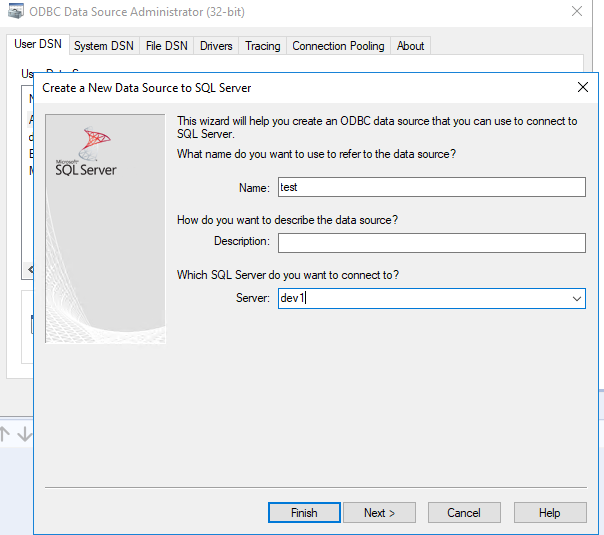Switch to Connection Pooling tab
This screenshot has width=604, height=535.
338,46
